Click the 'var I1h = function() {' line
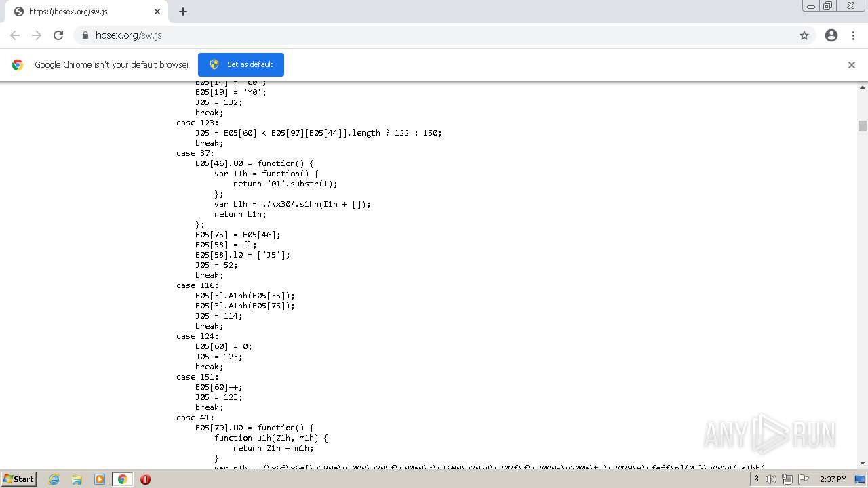Image resolution: width=868 pixels, height=488 pixels. click(267, 174)
